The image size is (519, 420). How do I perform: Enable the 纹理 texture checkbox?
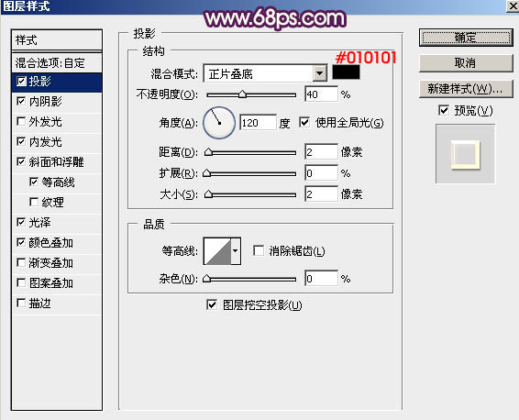pyautogui.click(x=34, y=202)
